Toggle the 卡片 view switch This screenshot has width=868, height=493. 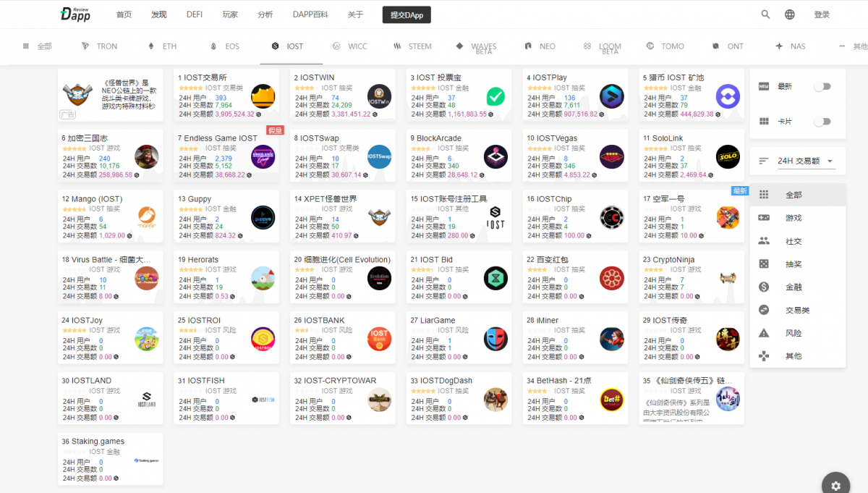(x=822, y=122)
